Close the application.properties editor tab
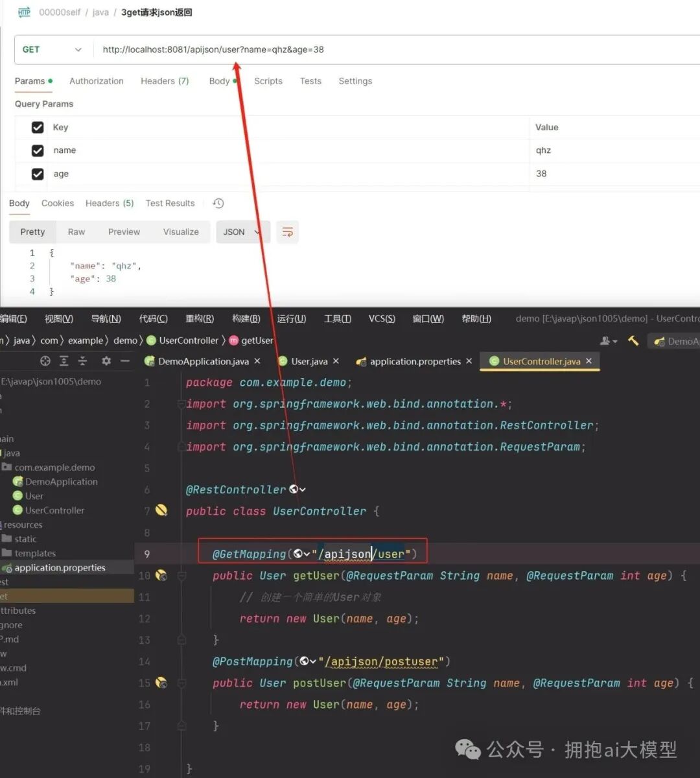Screen dimensions: 700x778 pyautogui.click(x=469, y=361)
